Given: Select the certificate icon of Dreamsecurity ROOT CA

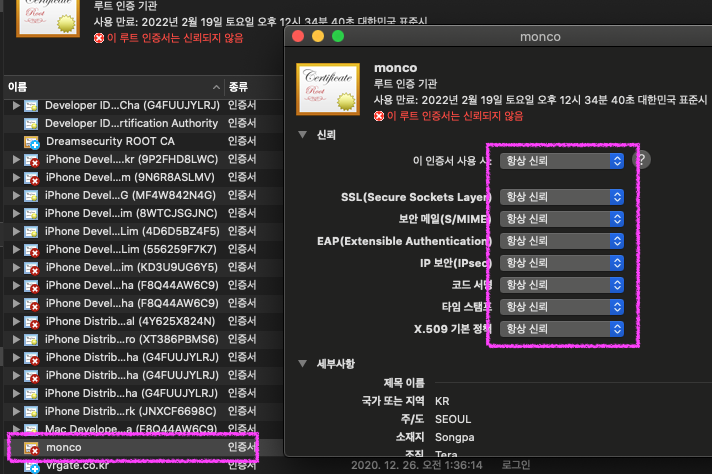Looking at the screenshot, I should click(31, 142).
